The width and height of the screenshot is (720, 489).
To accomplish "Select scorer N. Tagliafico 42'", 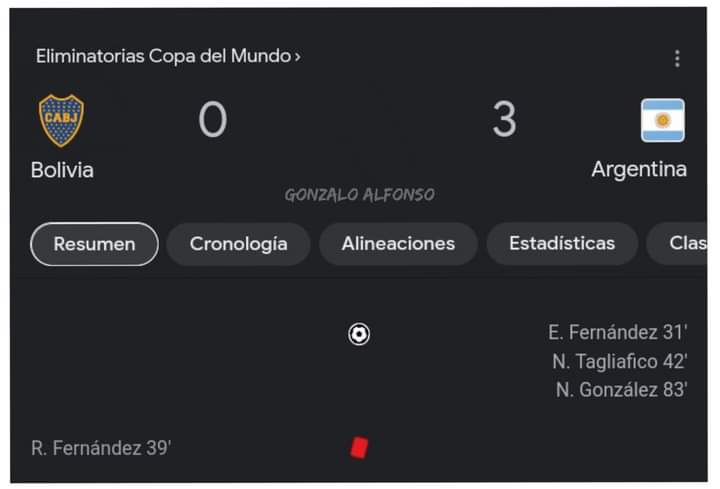I will [x=619, y=361].
